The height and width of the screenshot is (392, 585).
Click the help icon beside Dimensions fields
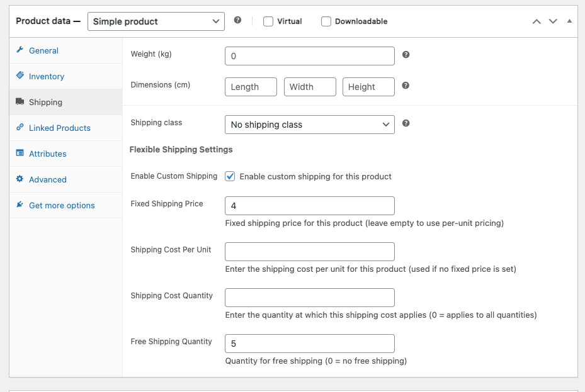point(406,86)
